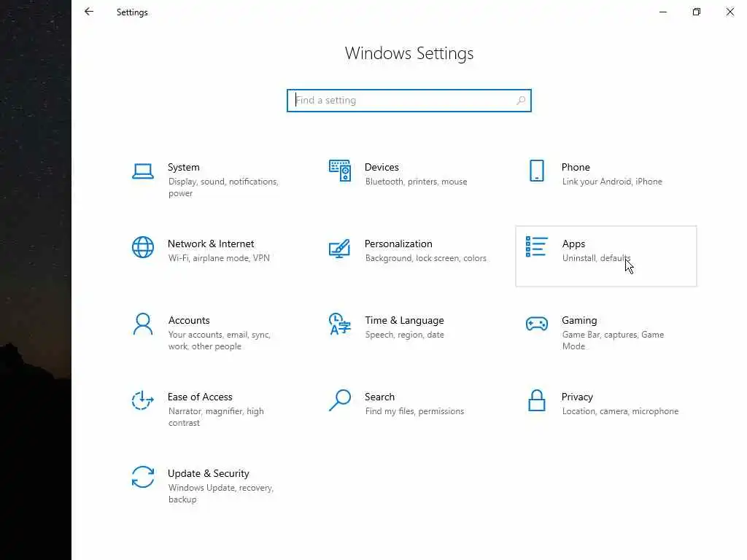Click the Ease of Access icon
Viewport: 747px width, 560px height.
[143, 400]
